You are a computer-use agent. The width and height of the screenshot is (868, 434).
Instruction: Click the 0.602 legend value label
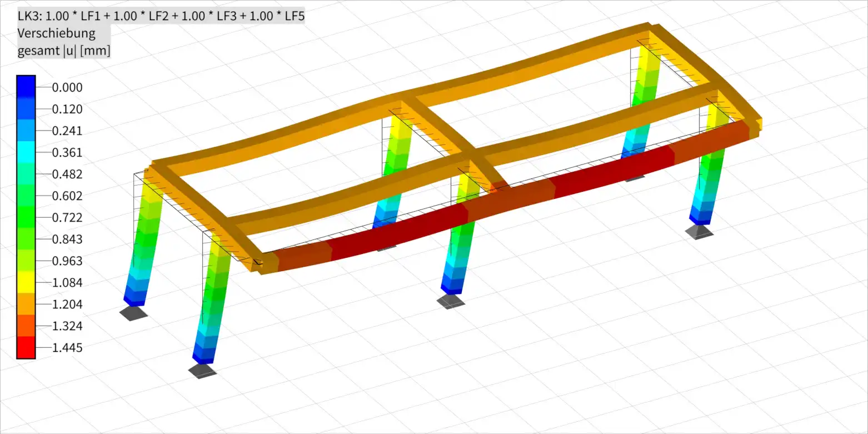[67, 196]
